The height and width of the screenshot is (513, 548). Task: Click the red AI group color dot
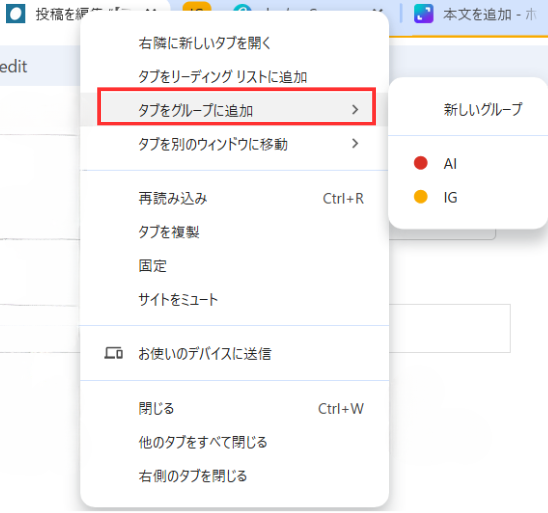coord(420,163)
